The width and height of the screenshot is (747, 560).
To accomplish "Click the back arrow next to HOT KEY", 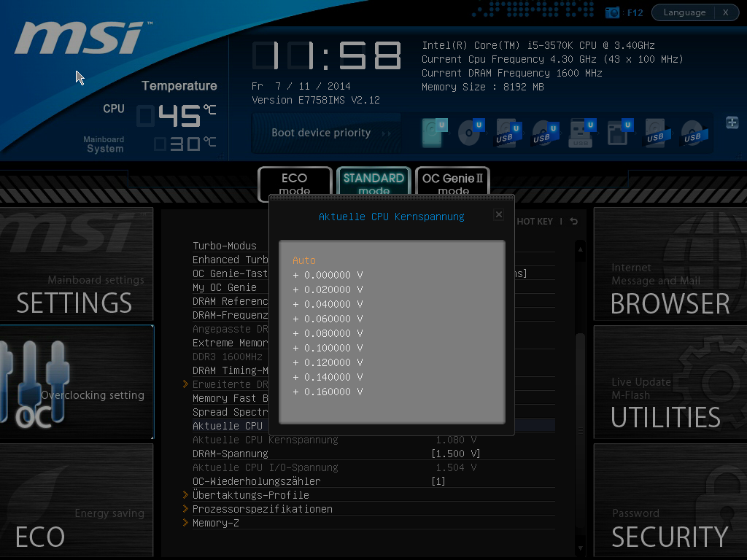I will (573, 222).
